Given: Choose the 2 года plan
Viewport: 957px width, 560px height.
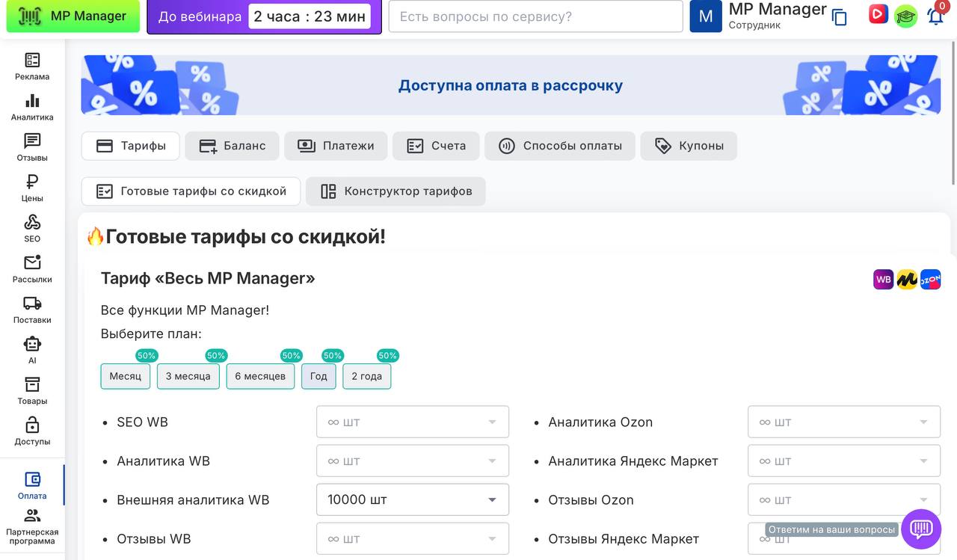Looking at the screenshot, I should coord(366,376).
